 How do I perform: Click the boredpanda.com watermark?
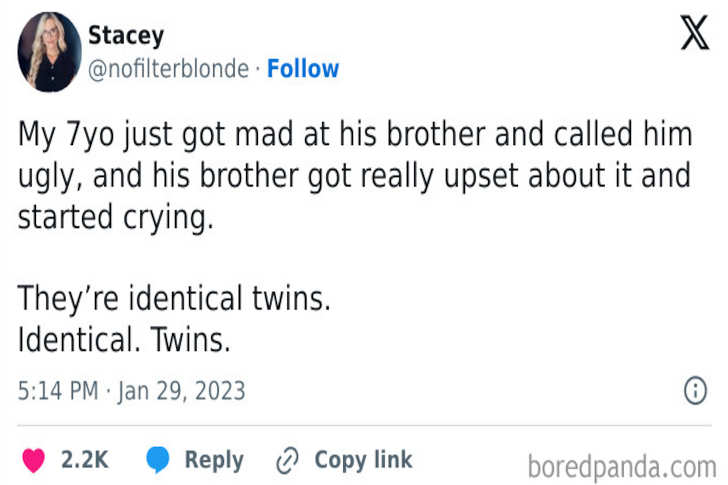pyautogui.click(x=621, y=465)
